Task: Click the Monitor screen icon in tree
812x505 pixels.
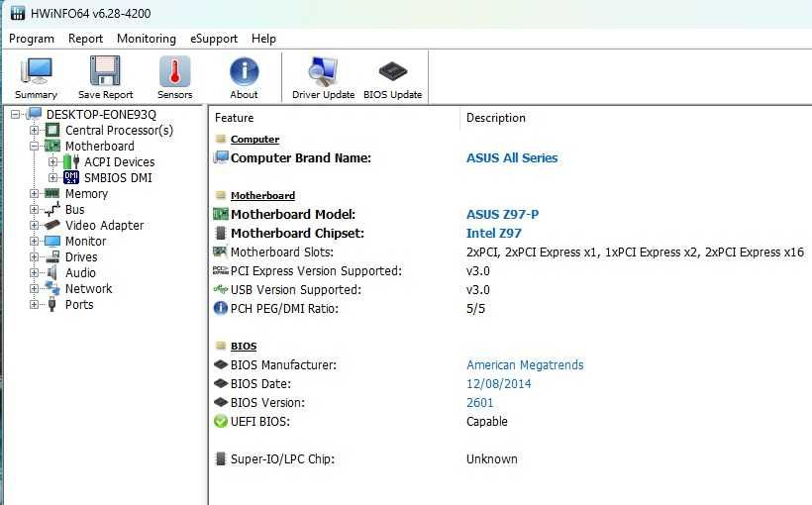Action: point(52,241)
